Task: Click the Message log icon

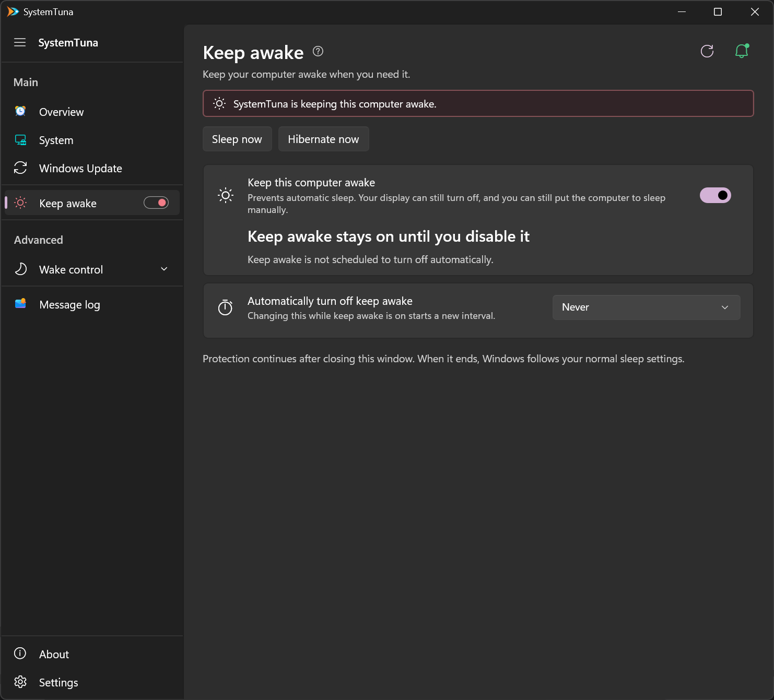Action: (x=20, y=304)
